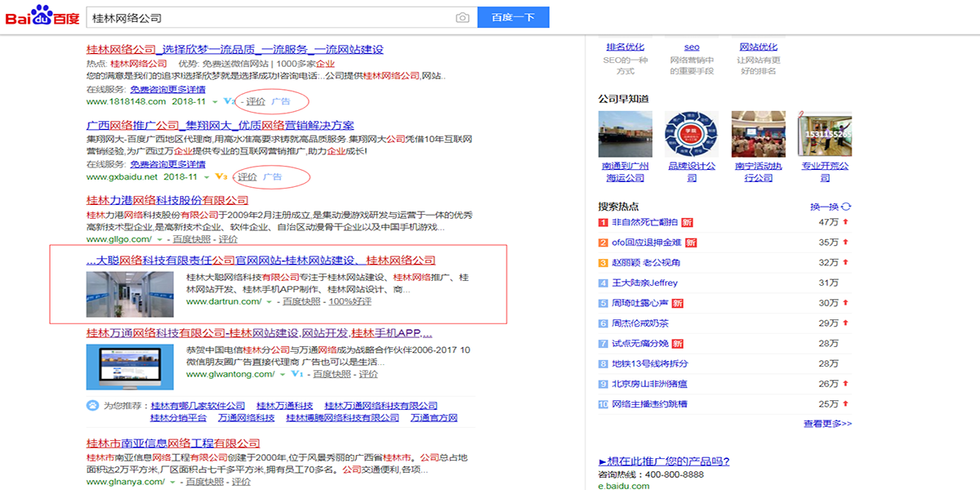Click 新 badge beside 试点无痛分娩
980x490 pixels.
677,344
